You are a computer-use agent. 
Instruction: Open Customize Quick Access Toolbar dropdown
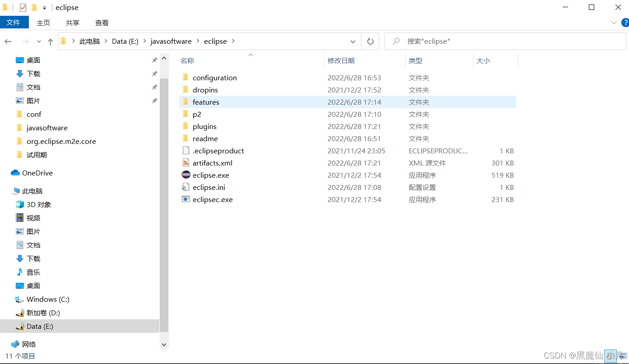pos(44,8)
